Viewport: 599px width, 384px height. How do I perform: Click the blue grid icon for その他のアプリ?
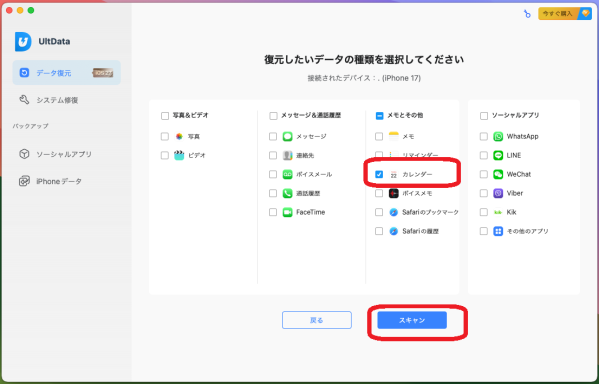[x=498, y=231]
